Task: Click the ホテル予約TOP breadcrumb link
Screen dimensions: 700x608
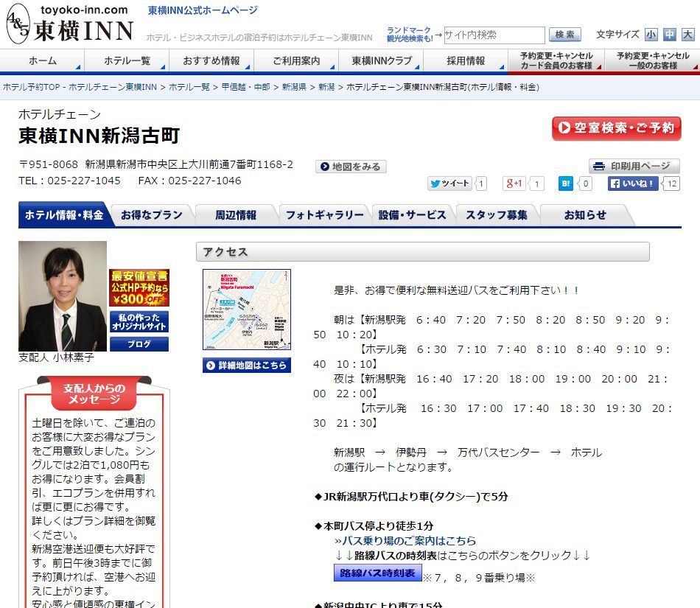Action: coord(80,87)
